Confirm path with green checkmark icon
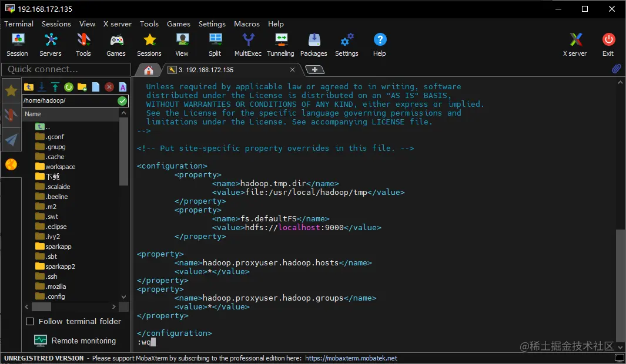The height and width of the screenshot is (364, 626). point(123,101)
